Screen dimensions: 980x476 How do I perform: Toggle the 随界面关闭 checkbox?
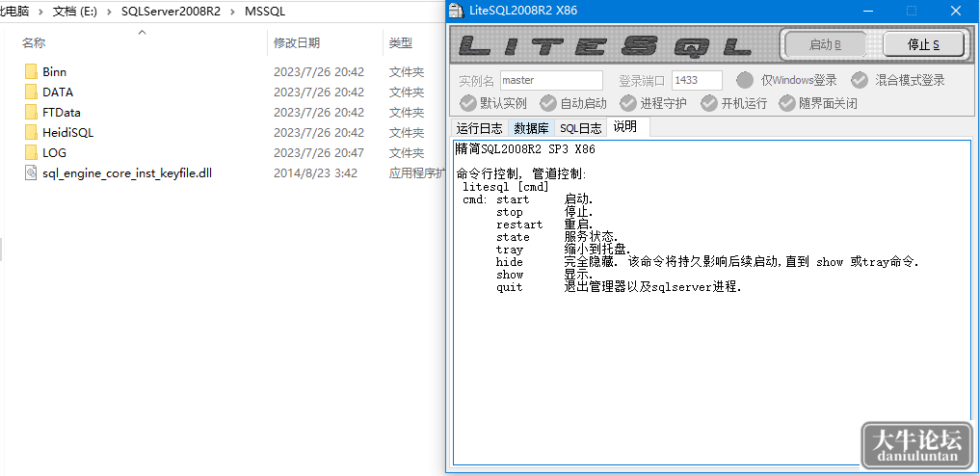pyautogui.click(x=787, y=103)
